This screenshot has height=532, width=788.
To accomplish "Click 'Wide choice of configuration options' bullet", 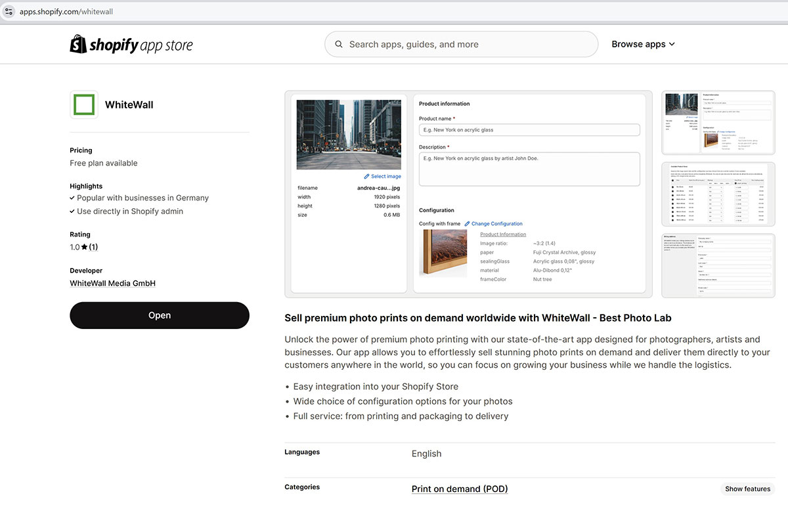I will coord(403,401).
